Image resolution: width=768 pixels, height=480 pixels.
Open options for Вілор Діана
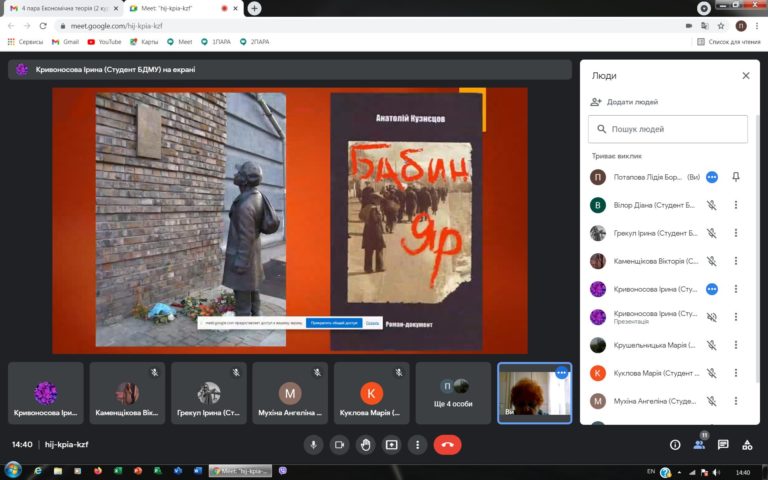pos(736,205)
